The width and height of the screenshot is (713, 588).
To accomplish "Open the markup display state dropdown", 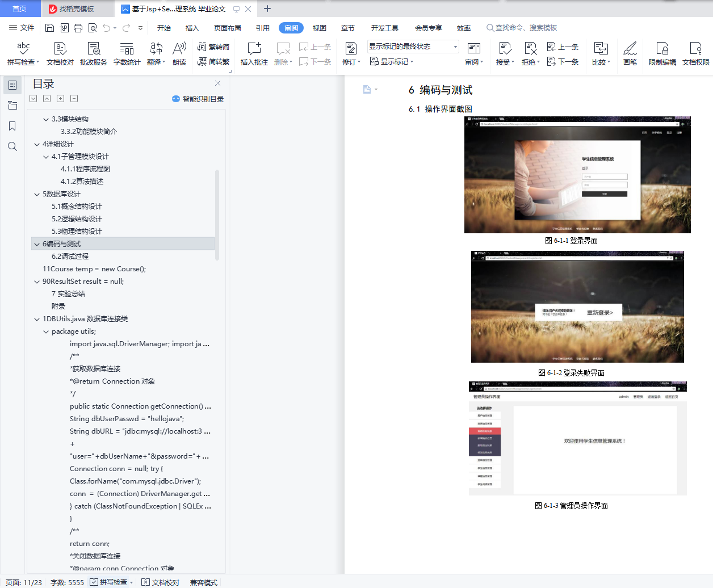I will tap(413, 47).
